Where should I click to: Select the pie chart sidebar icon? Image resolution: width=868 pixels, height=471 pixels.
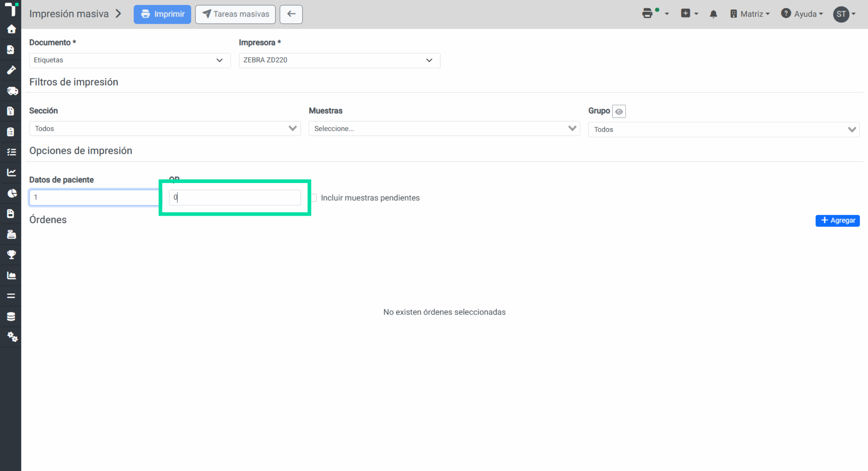(x=12, y=193)
